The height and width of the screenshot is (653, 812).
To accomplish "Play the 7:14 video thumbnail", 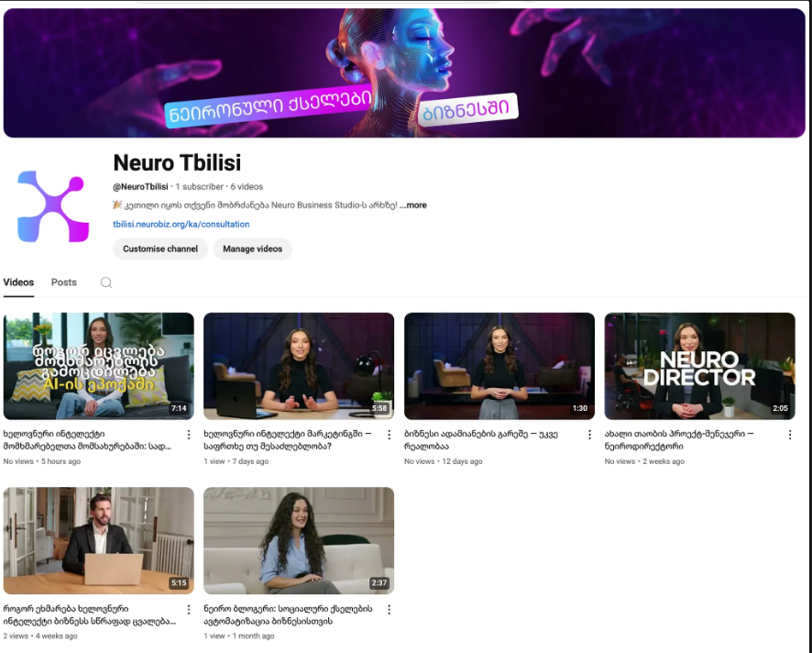I will [x=99, y=366].
